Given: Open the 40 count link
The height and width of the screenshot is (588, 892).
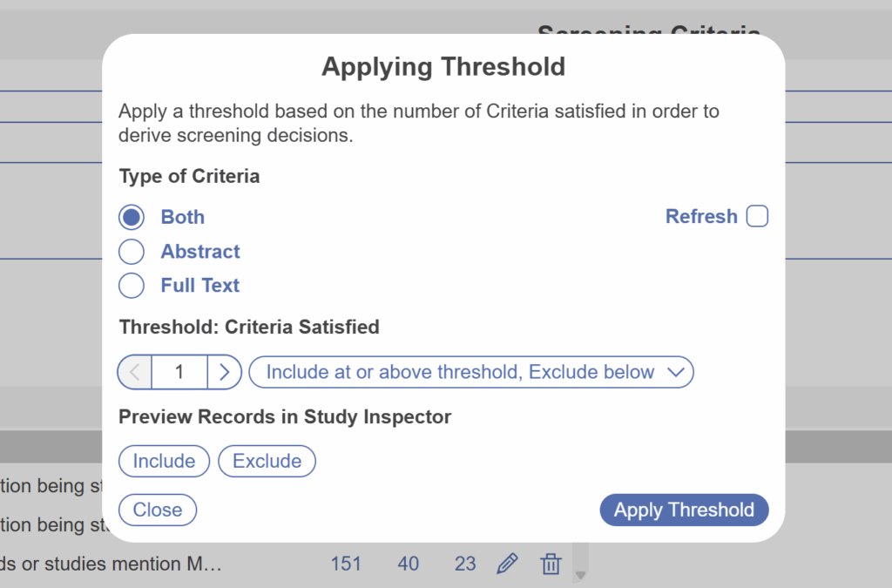Looking at the screenshot, I should coord(409,564).
